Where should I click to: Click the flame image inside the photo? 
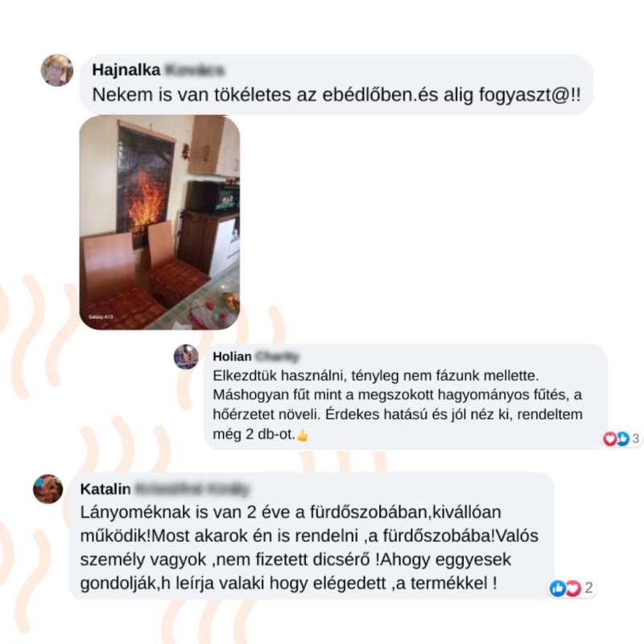pyautogui.click(x=146, y=198)
